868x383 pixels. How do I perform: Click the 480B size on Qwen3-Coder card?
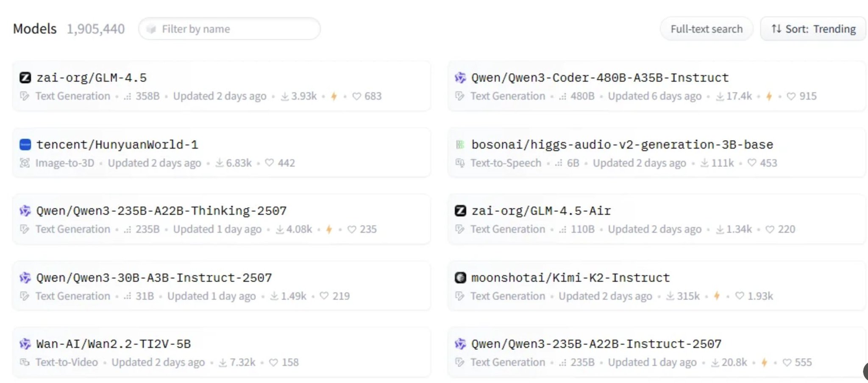tap(582, 96)
